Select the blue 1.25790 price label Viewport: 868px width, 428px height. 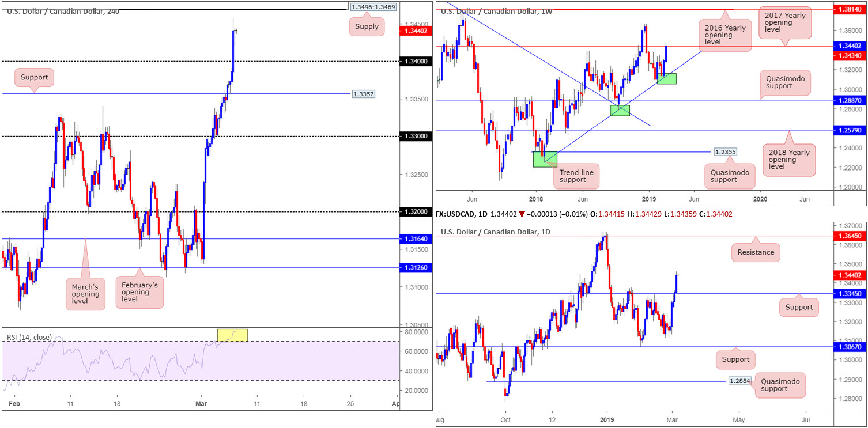tap(850, 130)
